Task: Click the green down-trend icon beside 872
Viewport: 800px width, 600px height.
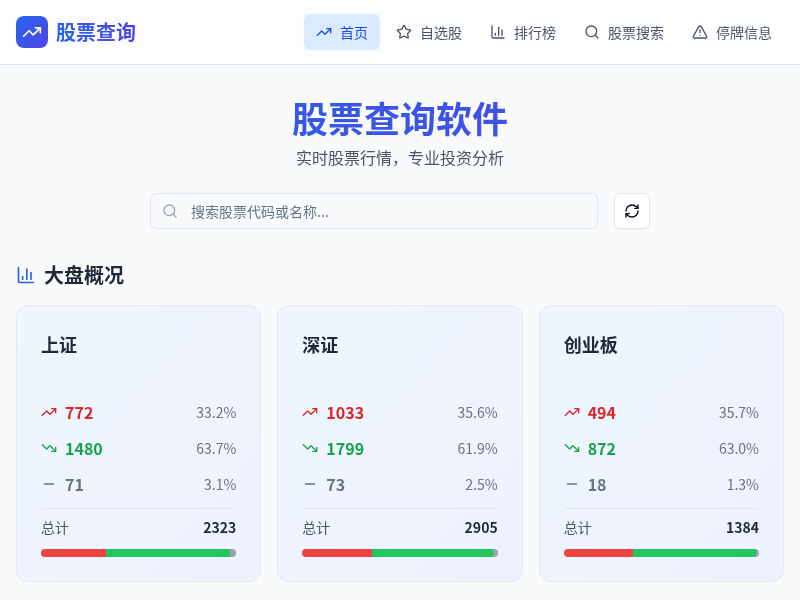Action: point(572,448)
